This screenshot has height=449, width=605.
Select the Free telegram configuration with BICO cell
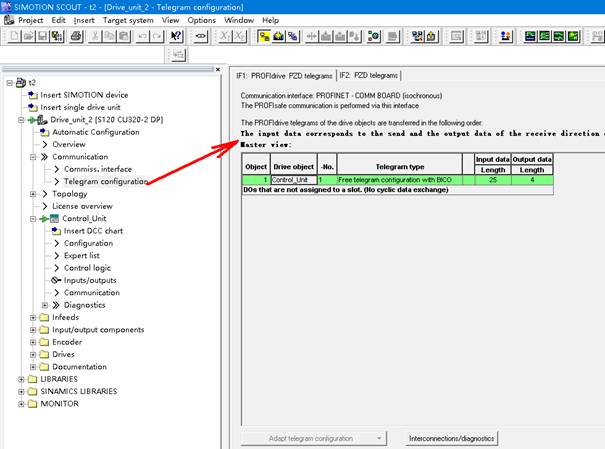[395, 179]
